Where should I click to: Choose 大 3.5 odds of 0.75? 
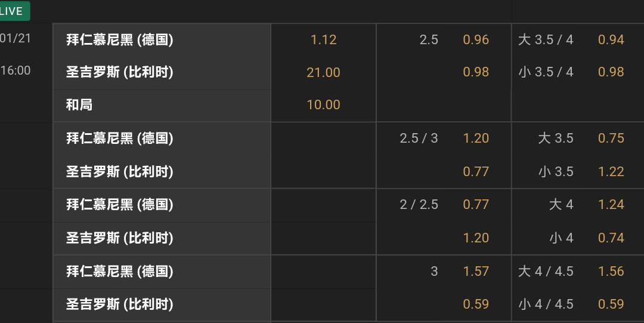click(x=611, y=139)
